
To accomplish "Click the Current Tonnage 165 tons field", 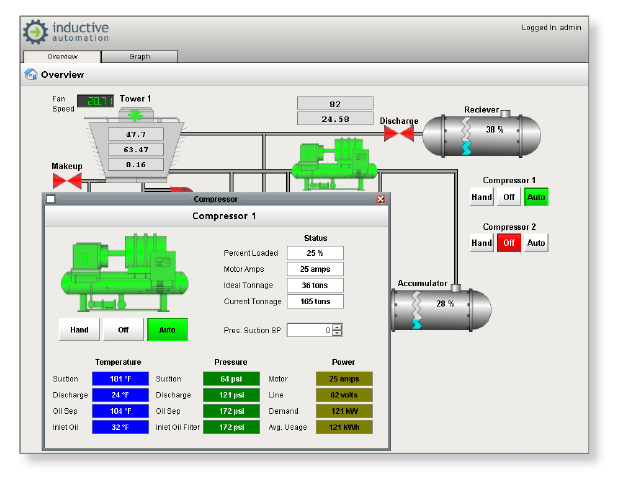I will pyautogui.click(x=315, y=301).
